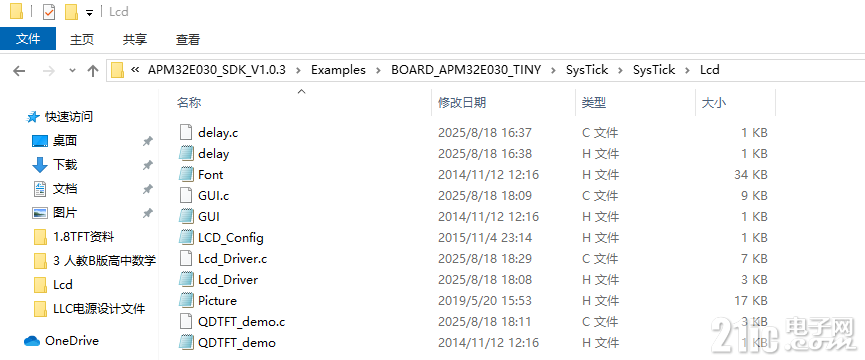Show hidden path segments via double chevron
The width and height of the screenshot is (865, 360).
pyautogui.click(x=135, y=70)
